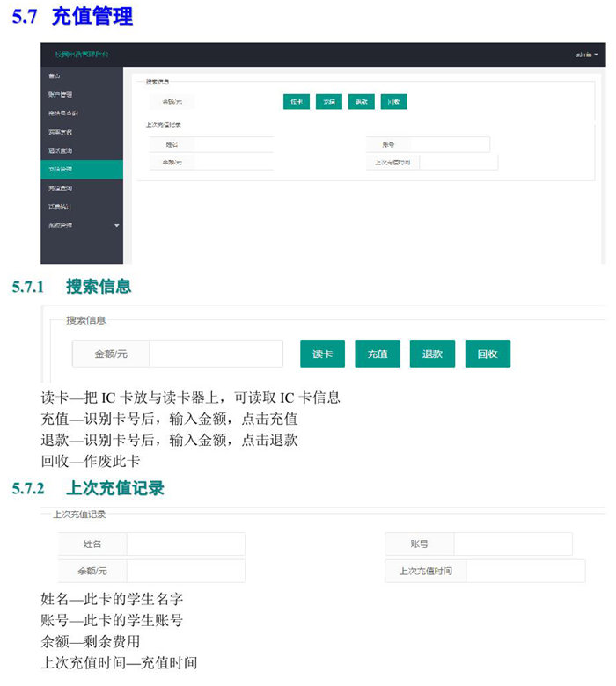
Task: Go to 充值查询 in the sidebar
Action: pos(60,188)
